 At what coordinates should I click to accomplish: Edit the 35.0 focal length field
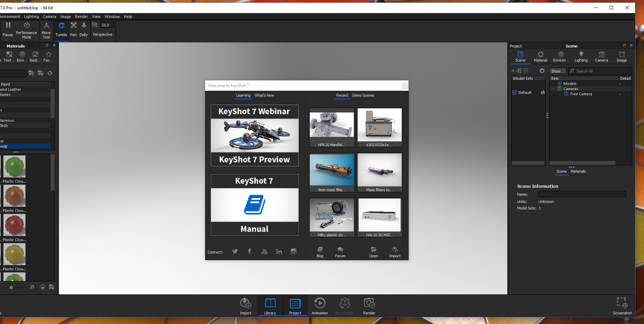click(x=107, y=25)
